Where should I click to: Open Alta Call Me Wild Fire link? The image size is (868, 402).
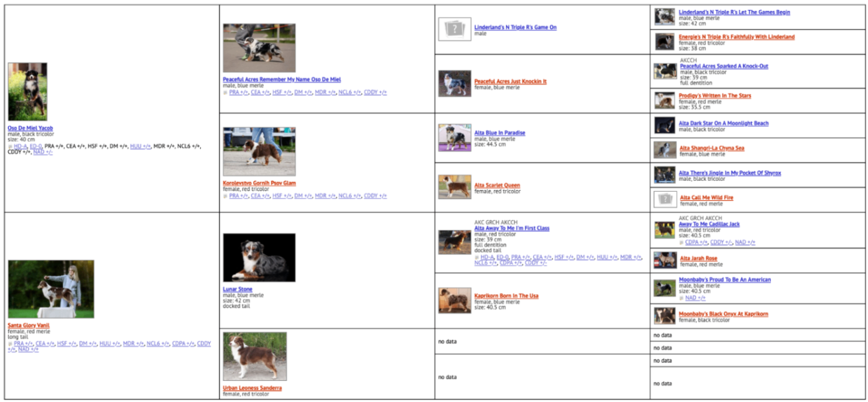(x=706, y=197)
